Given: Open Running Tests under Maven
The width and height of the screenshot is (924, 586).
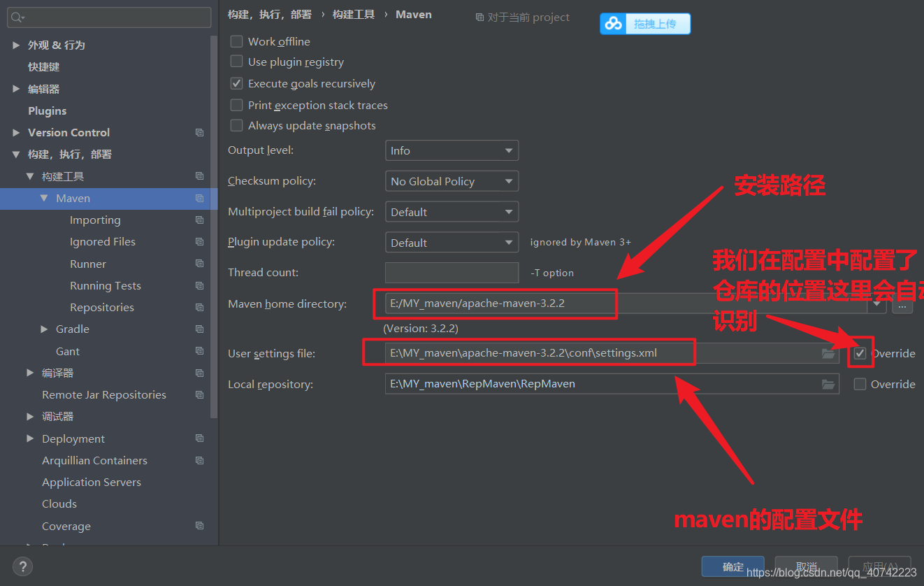Looking at the screenshot, I should (106, 285).
